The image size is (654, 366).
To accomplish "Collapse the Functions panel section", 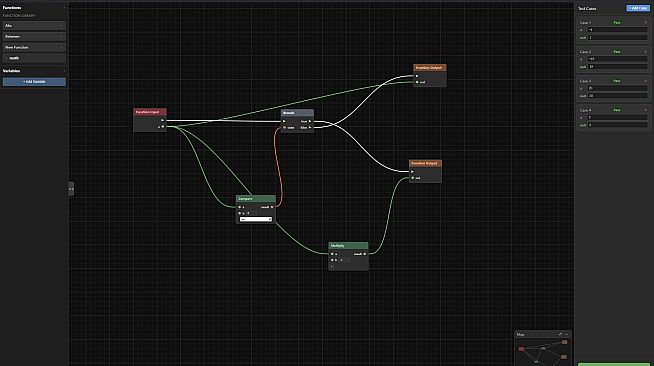I will [x=64, y=8].
